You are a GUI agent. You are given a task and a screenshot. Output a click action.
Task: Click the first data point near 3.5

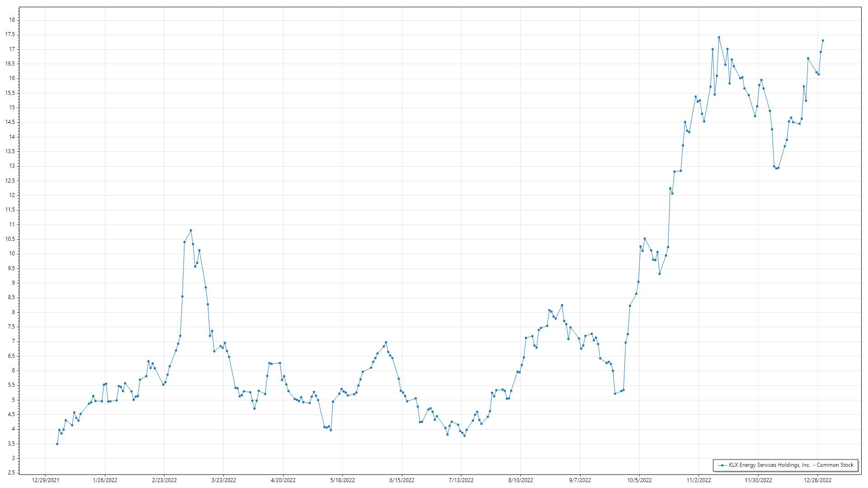tap(57, 444)
